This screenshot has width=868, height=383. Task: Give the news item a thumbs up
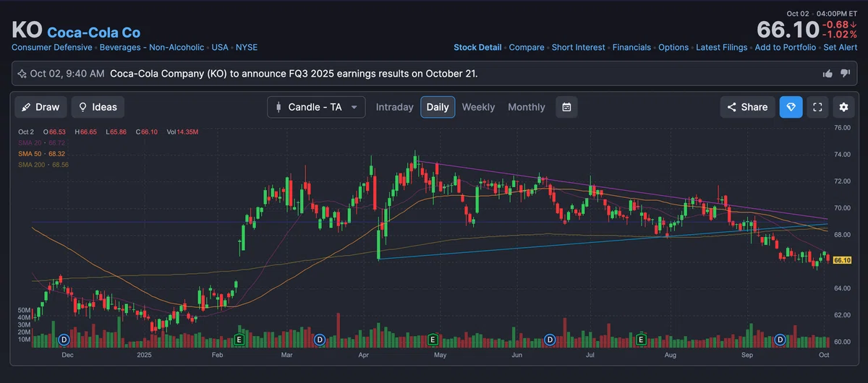(828, 74)
